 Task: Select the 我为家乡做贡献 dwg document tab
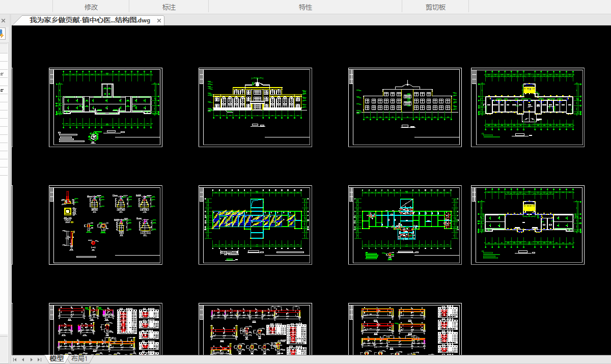click(90, 20)
